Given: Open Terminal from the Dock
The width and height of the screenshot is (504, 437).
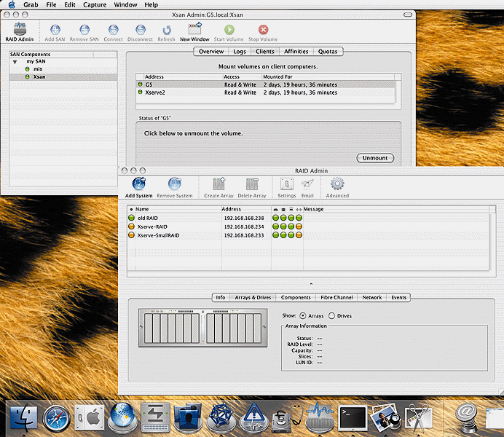Looking at the screenshot, I should 353,418.
